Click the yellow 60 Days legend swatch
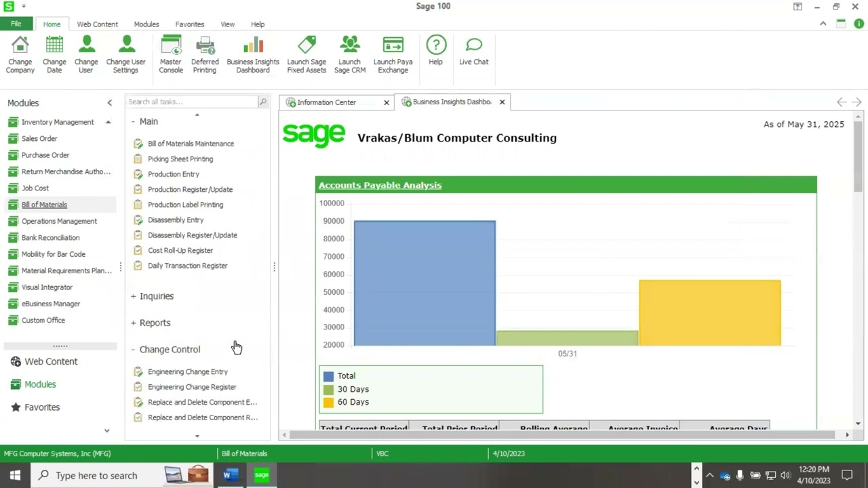Image resolution: width=868 pixels, height=488 pixels. tap(328, 403)
